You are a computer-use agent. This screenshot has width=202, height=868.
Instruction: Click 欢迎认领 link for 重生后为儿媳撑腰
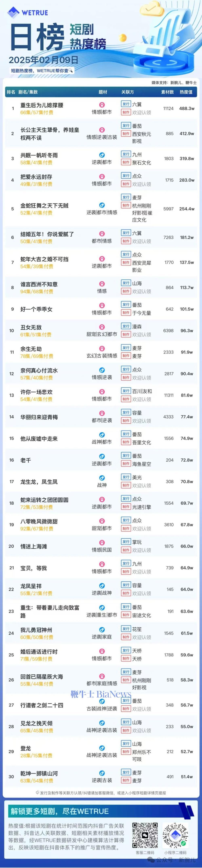[x=142, y=113]
